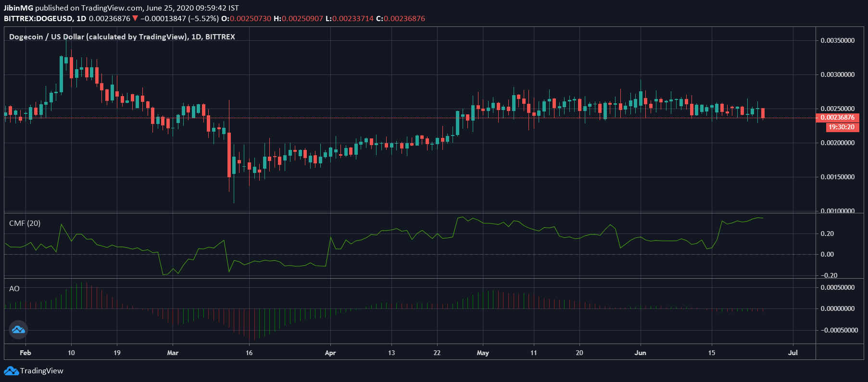Screen dimensions: 868x382
Task: Click the 22 date label before May
Action: click(x=437, y=353)
